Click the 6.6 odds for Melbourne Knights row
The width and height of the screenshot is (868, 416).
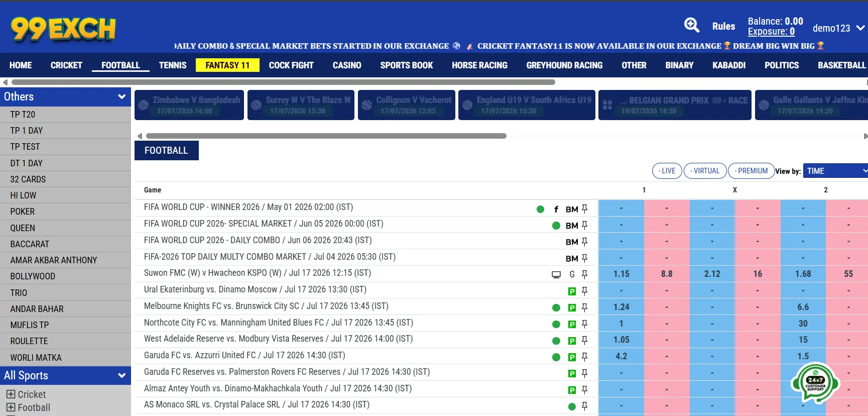(x=803, y=307)
